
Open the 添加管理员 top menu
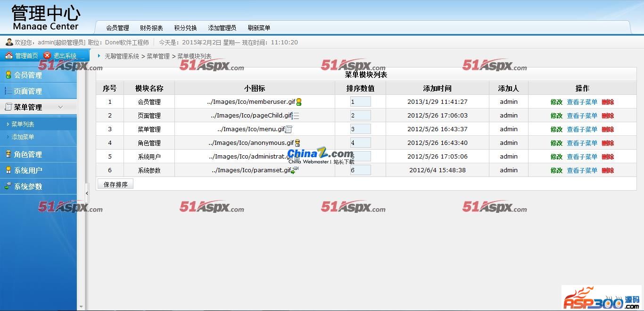[222, 28]
